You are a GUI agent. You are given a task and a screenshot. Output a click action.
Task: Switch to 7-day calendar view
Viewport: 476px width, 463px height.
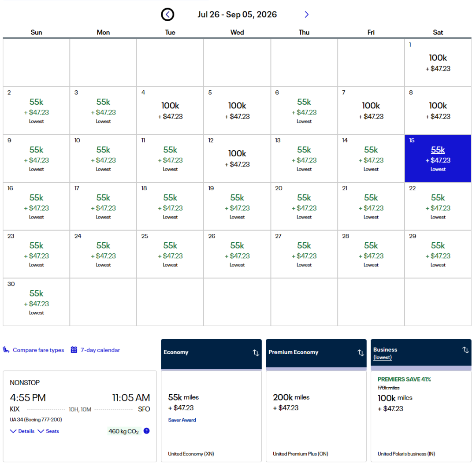pyautogui.click(x=100, y=350)
